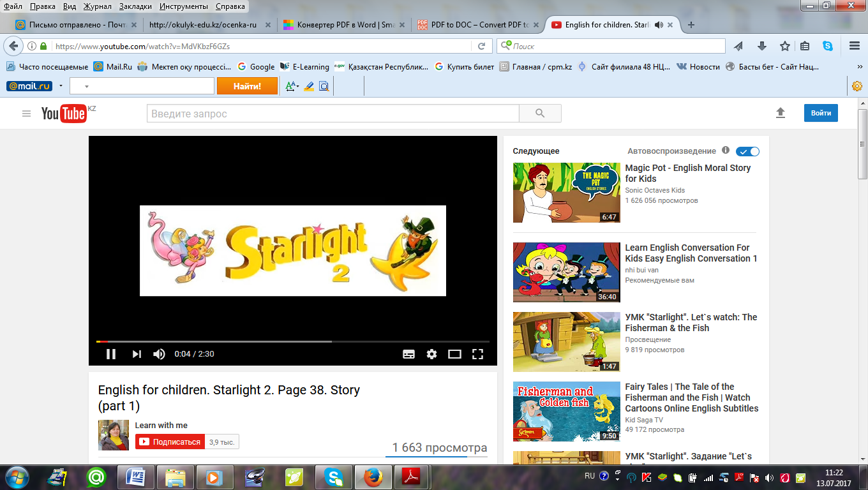Show site information icon in address bar
The height and width of the screenshot is (490, 868).
tap(33, 46)
